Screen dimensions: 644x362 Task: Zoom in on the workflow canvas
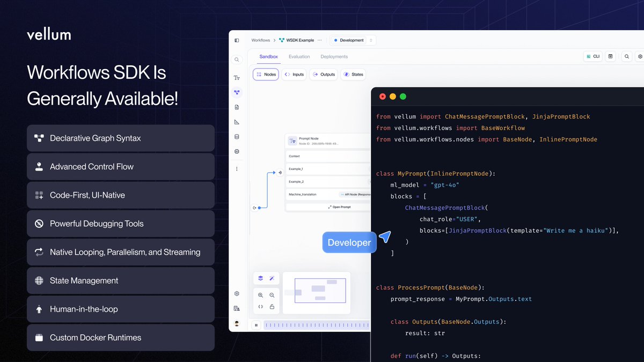point(260,295)
